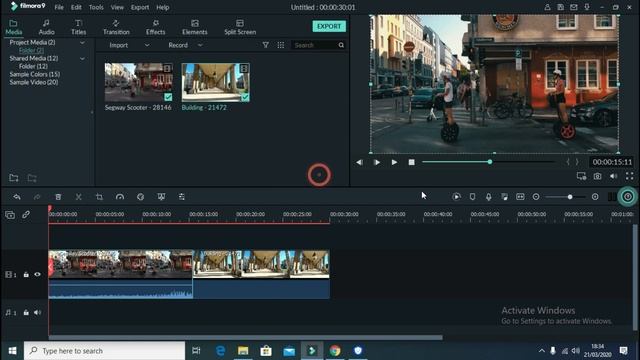Open the Audio tab

point(46,27)
